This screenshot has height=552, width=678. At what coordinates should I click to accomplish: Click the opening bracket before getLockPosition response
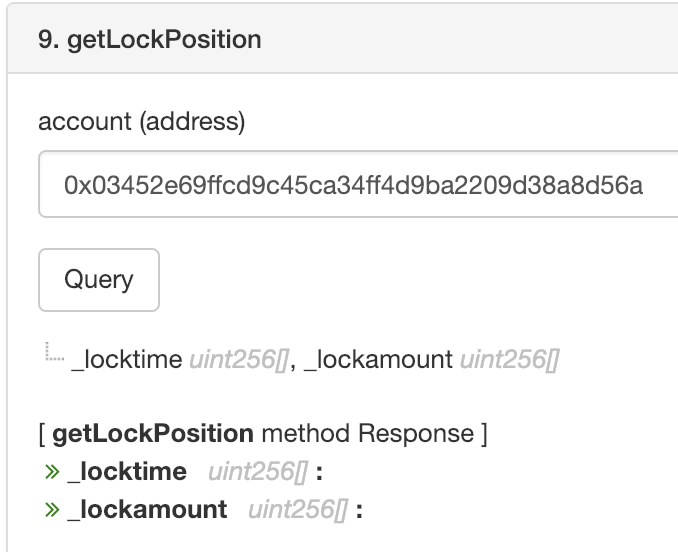coord(41,433)
